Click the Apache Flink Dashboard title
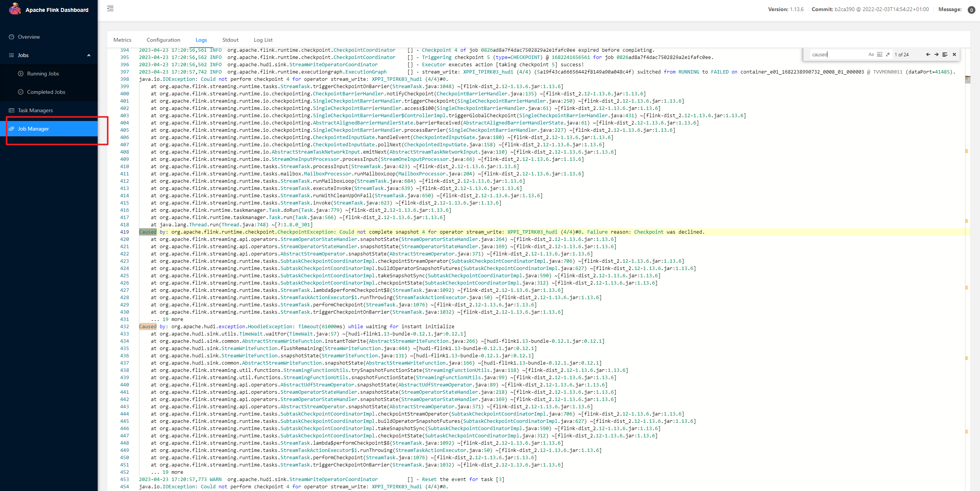 pyautogui.click(x=57, y=10)
